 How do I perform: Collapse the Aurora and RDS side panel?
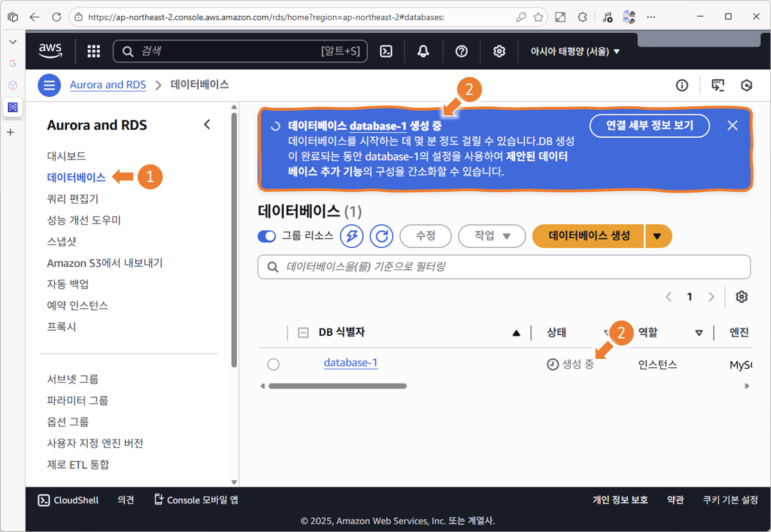point(207,124)
